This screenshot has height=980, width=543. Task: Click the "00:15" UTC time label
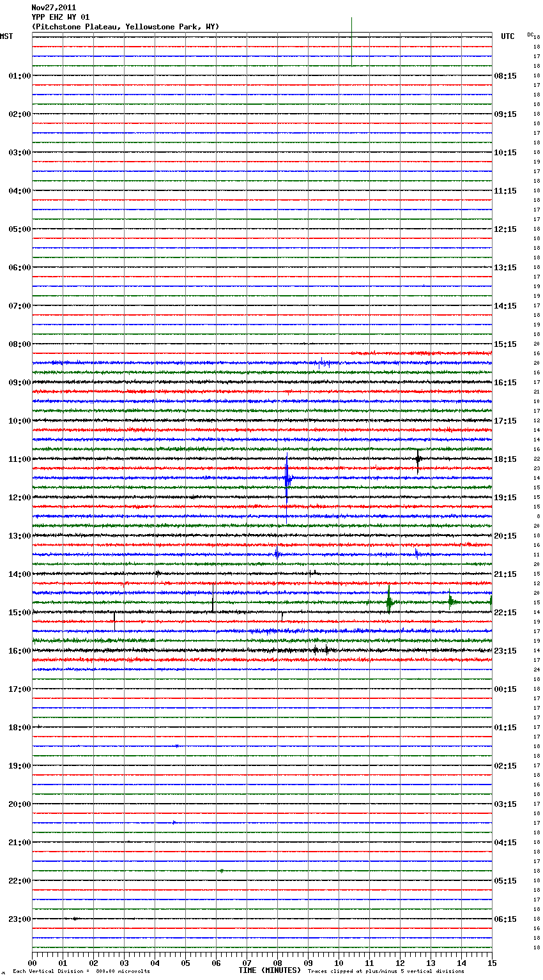click(505, 689)
